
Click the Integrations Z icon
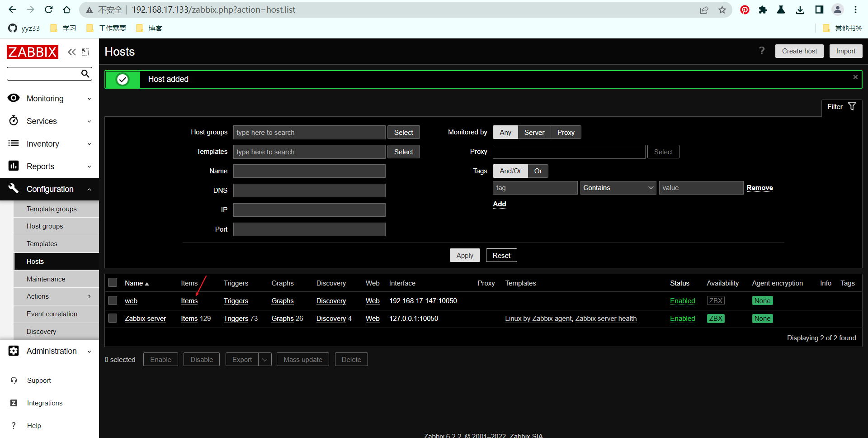pyautogui.click(x=14, y=403)
